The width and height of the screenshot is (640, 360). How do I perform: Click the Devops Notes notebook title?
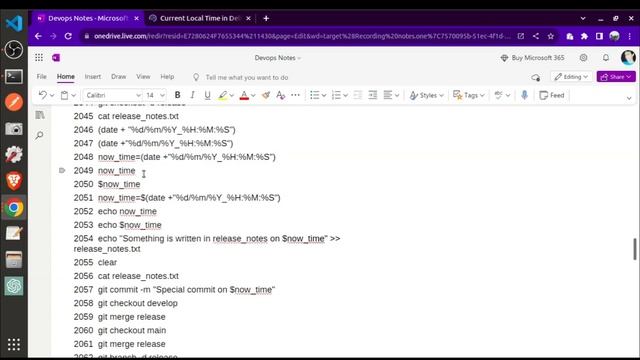(x=278, y=58)
